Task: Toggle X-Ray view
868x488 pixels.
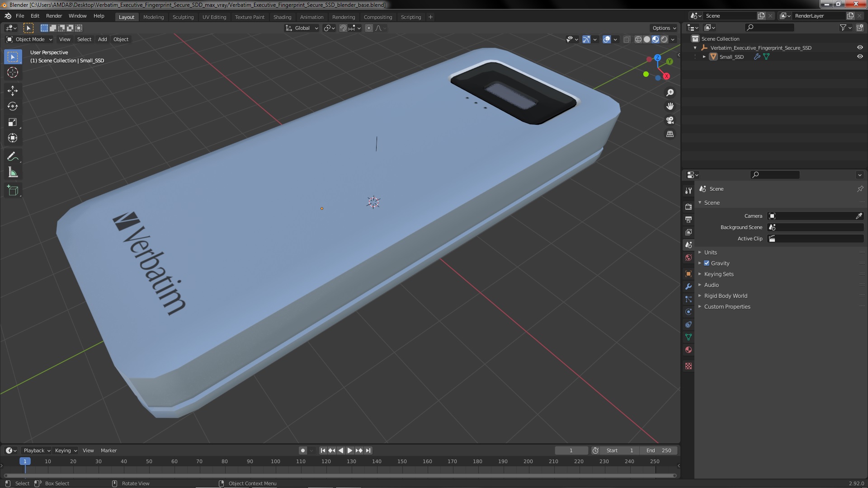Action: coord(627,39)
